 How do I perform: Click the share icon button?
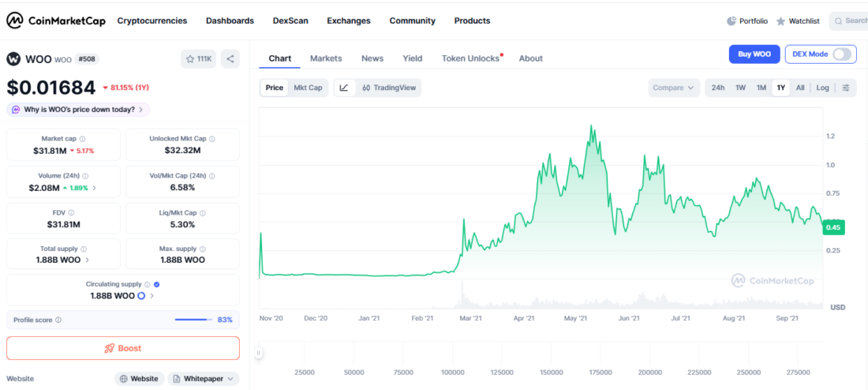tap(230, 58)
